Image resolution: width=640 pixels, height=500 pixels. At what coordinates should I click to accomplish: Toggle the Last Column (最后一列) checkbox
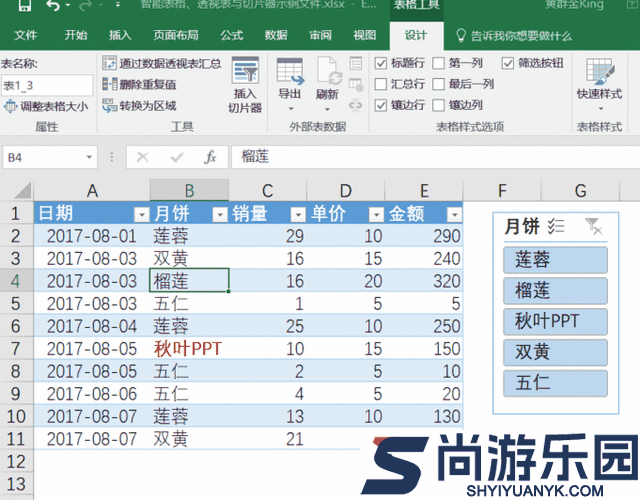[438, 84]
